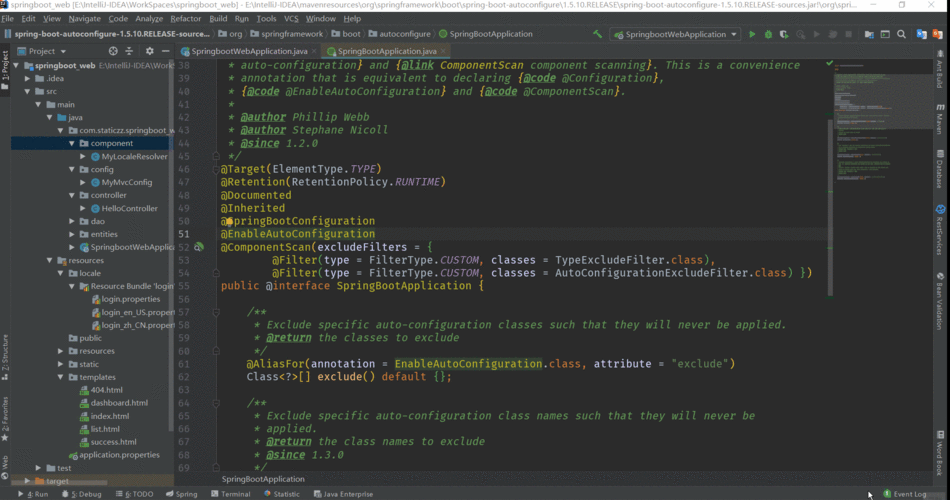Start debugging with the green bug icon
950x500 pixels.
coord(768,34)
